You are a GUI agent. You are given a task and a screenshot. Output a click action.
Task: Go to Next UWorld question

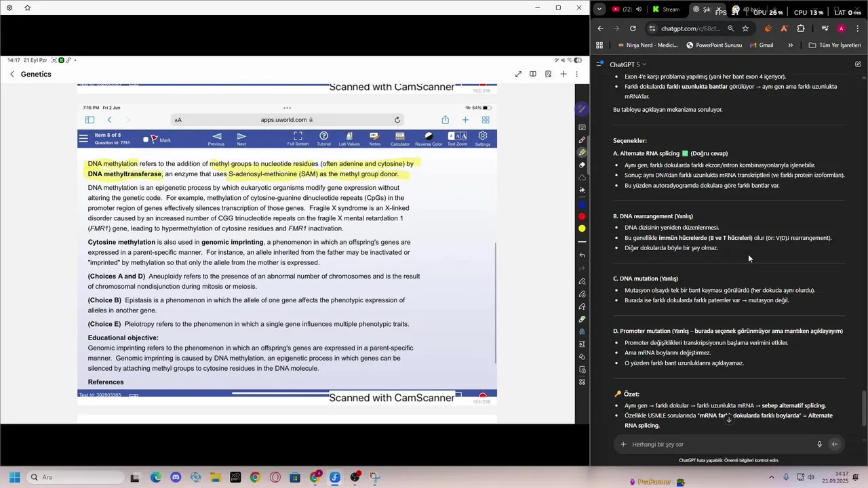click(241, 139)
